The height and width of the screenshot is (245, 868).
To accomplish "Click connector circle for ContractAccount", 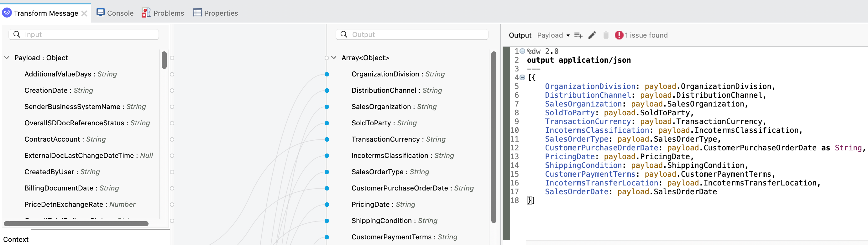I will coord(172,139).
